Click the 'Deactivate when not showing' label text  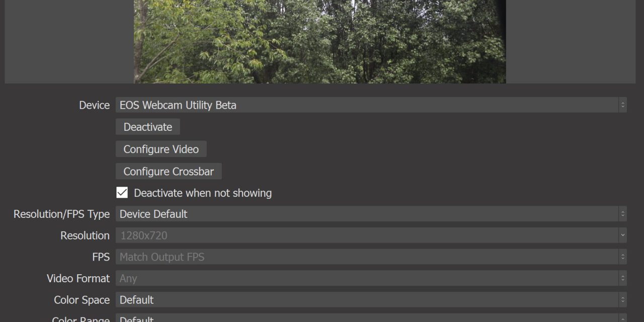pos(203,193)
